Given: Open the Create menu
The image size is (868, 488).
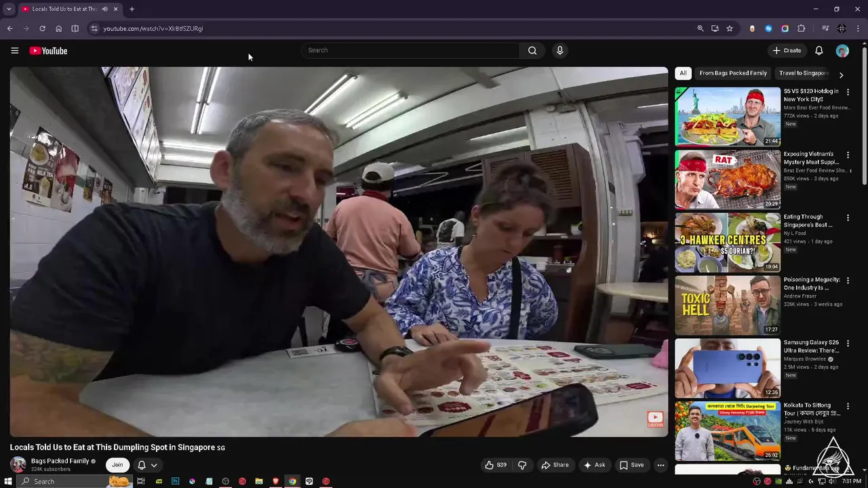Looking at the screenshot, I should click(787, 50).
